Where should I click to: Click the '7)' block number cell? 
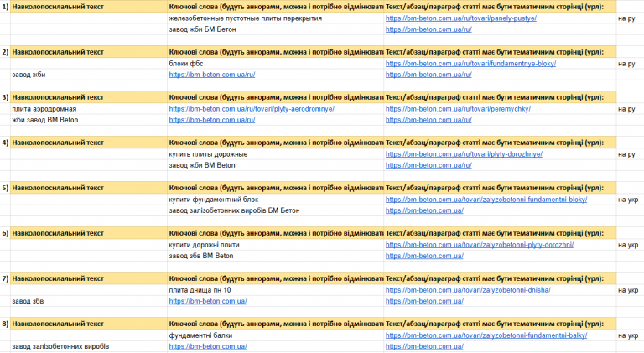[5, 278]
